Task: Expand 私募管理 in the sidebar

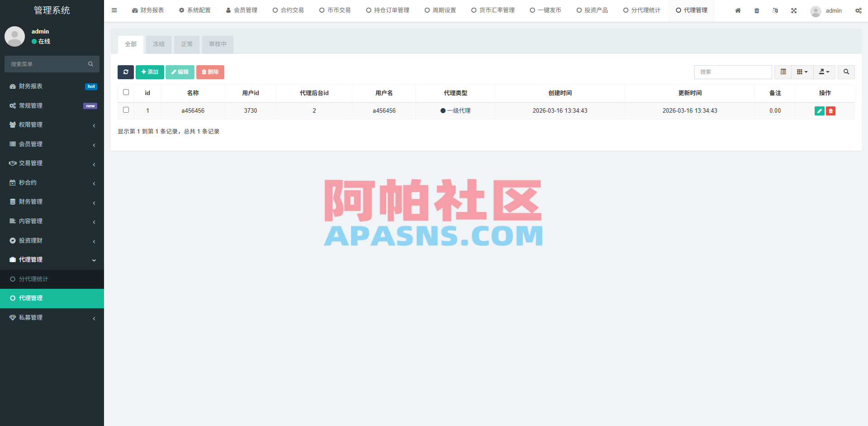Action: [52, 318]
